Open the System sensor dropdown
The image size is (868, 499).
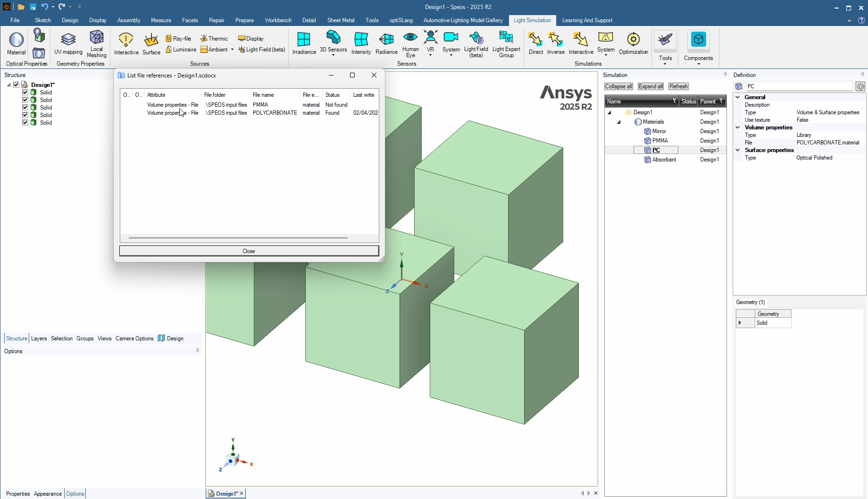[x=451, y=55]
